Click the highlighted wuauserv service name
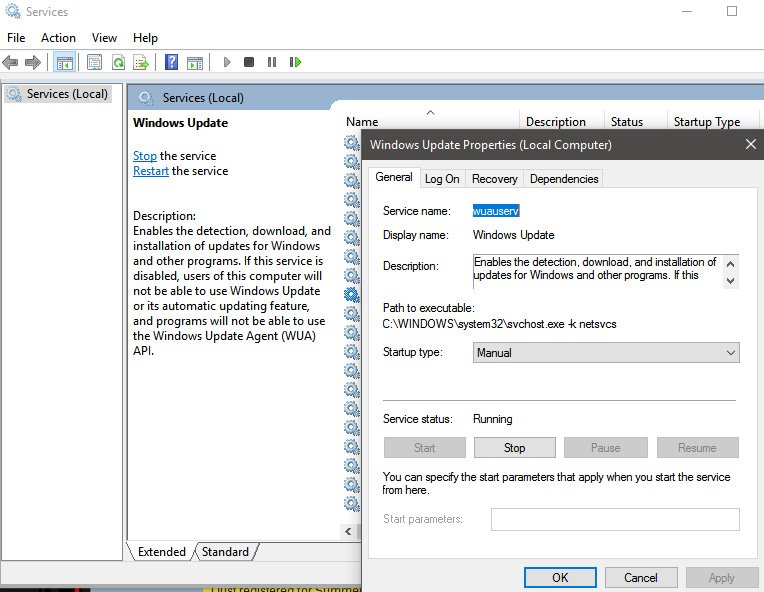 coord(496,211)
